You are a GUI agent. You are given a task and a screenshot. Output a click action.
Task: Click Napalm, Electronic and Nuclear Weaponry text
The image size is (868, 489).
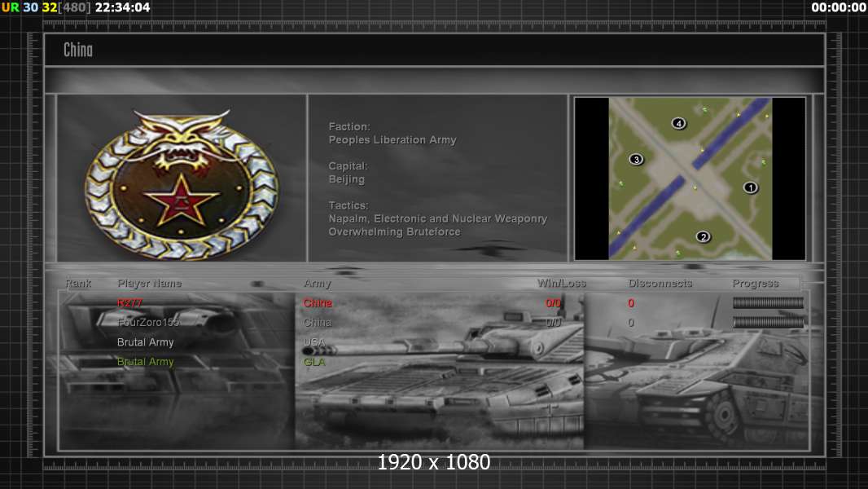click(438, 218)
